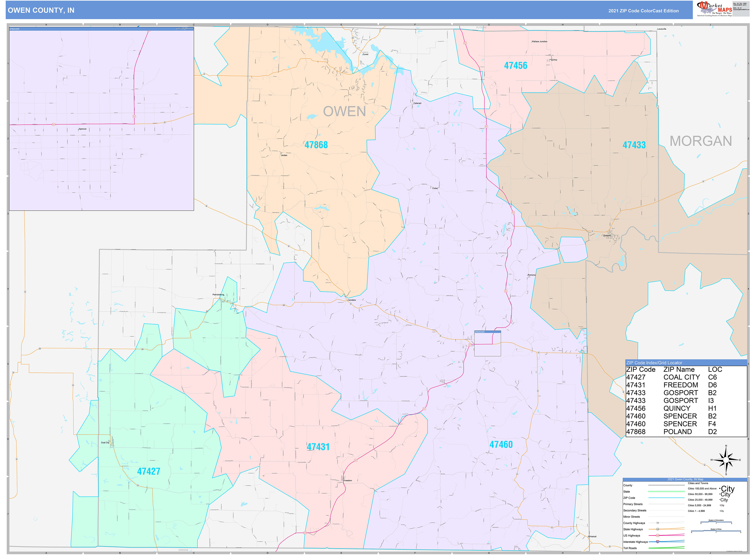The image size is (756, 555).
Task: Click the 47868 ZIP label on the map
Action: tap(316, 145)
